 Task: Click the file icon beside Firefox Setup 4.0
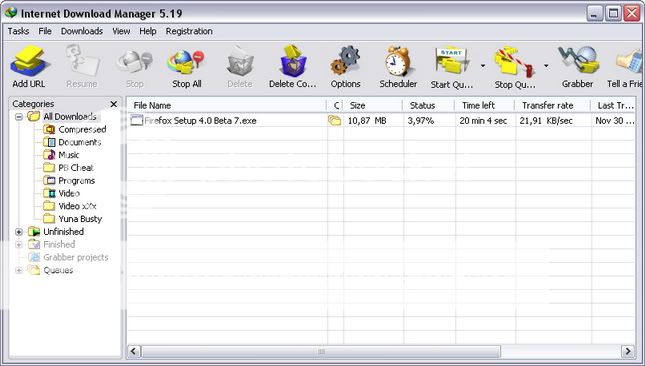137,120
